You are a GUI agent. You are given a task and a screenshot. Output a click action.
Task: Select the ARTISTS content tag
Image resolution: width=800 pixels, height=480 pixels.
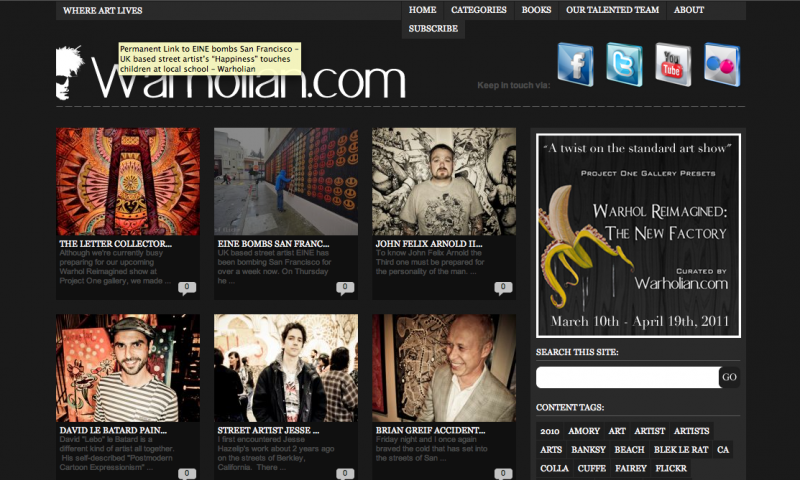(691, 431)
